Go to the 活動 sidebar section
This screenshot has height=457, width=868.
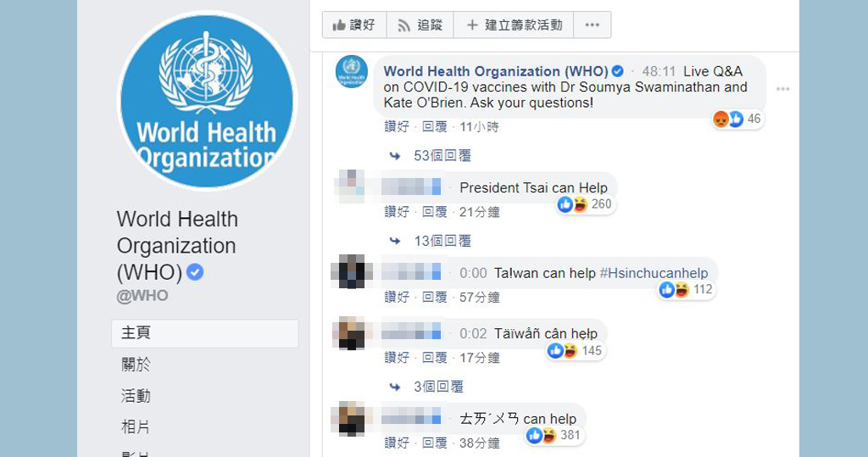coord(136,395)
